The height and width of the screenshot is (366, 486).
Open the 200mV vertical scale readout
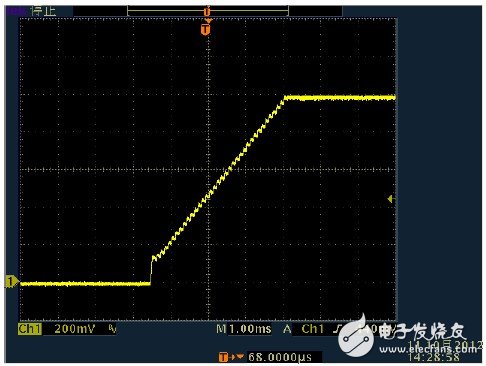tap(75, 329)
